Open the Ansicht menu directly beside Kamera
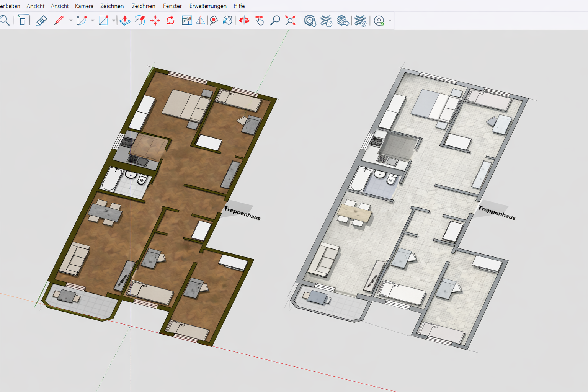 click(x=60, y=6)
